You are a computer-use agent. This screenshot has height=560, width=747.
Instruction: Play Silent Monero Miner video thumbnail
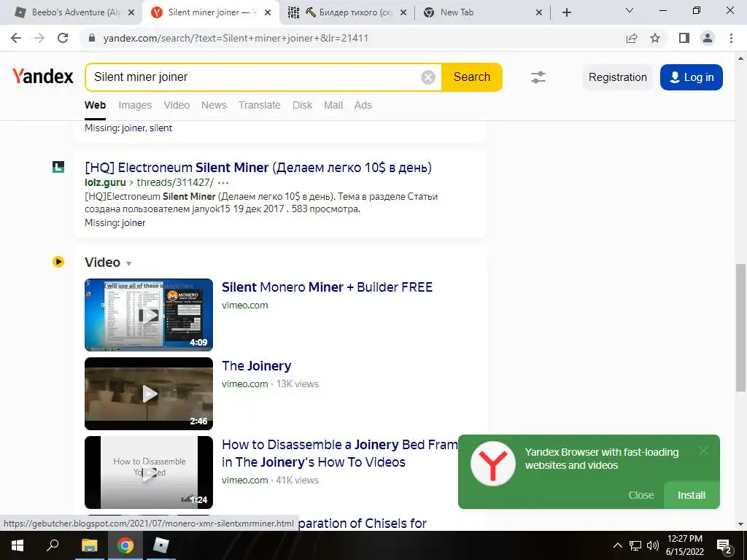point(149,315)
